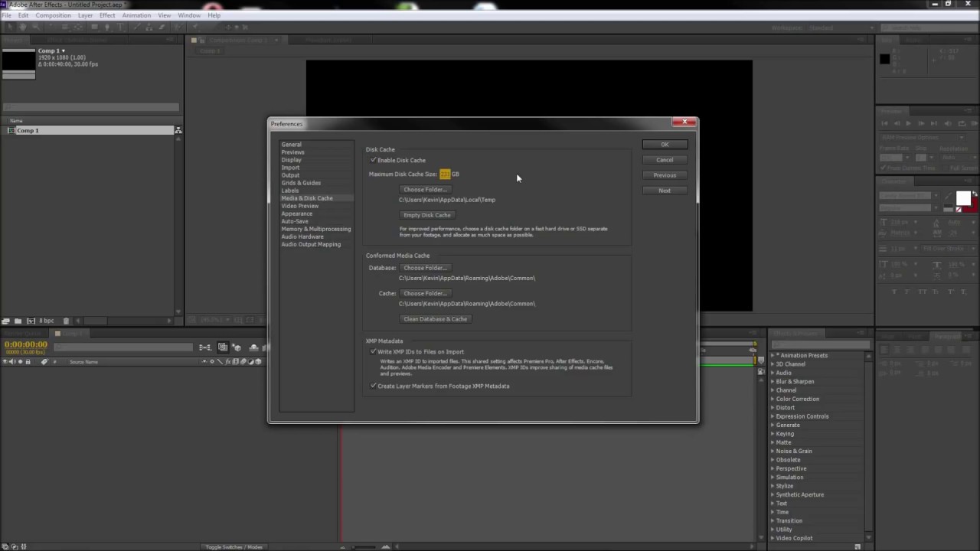Expand the Stylize effects category
Screen dimensions: 980x551
(x=773, y=486)
